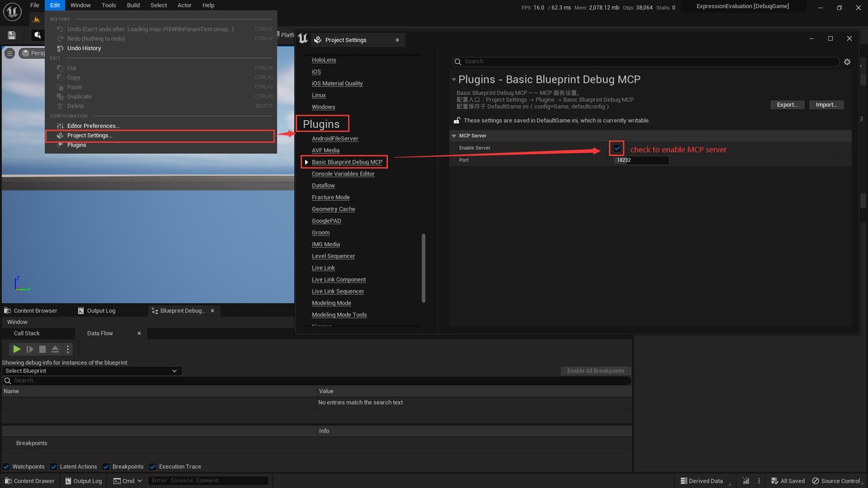The width and height of the screenshot is (868, 488).
Task: Click the Unreal Engine logo in main window
Action: tap(13, 12)
